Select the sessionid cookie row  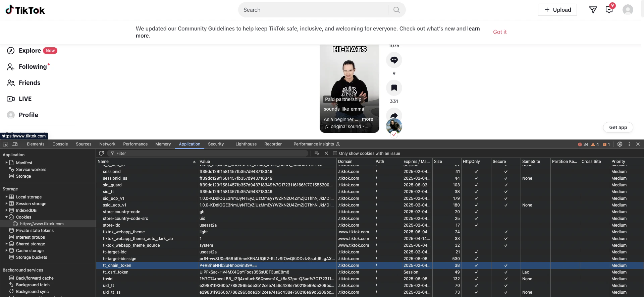click(370, 172)
